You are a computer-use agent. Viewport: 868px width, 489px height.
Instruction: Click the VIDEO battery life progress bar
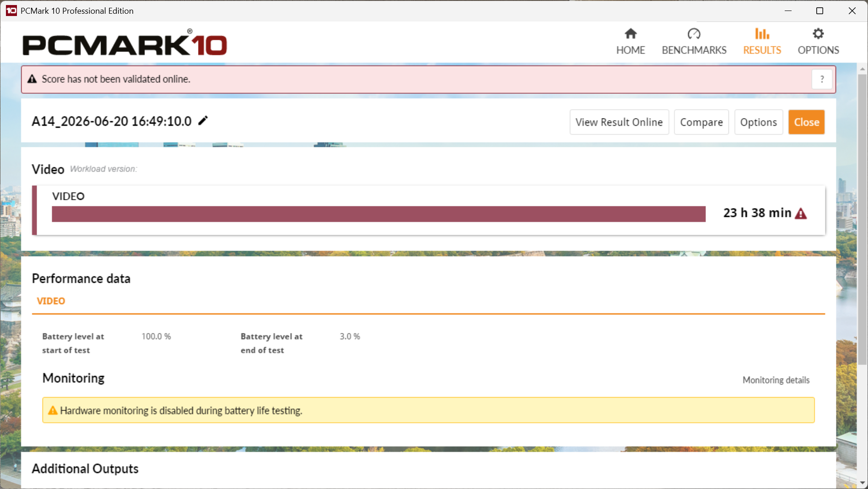[x=378, y=214]
